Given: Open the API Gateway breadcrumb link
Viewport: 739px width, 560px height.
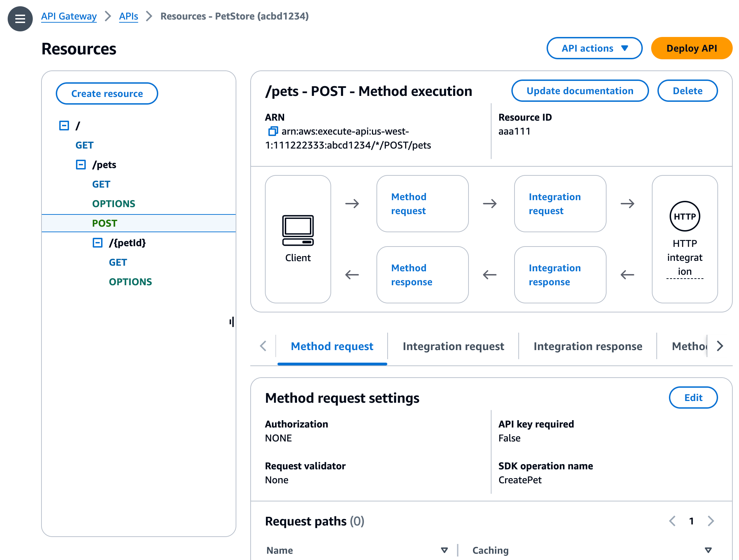Looking at the screenshot, I should tap(69, 16).
